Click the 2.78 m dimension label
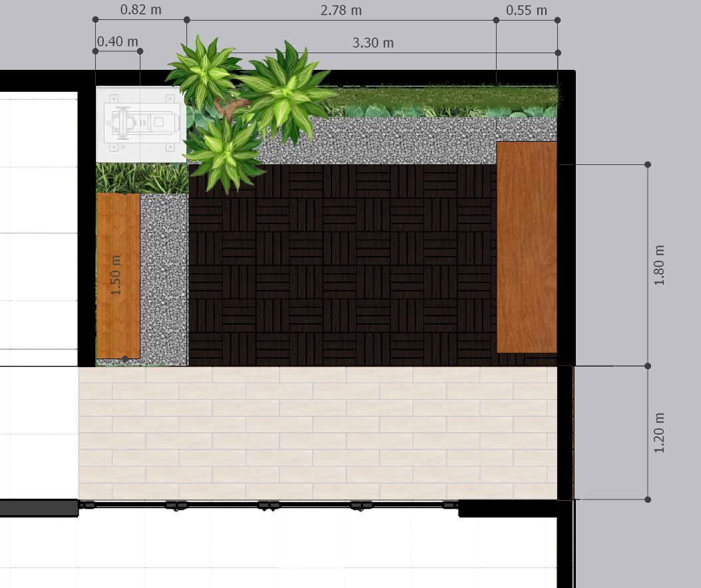The width and height of the screenshot is (701, 588). [341, 10]
